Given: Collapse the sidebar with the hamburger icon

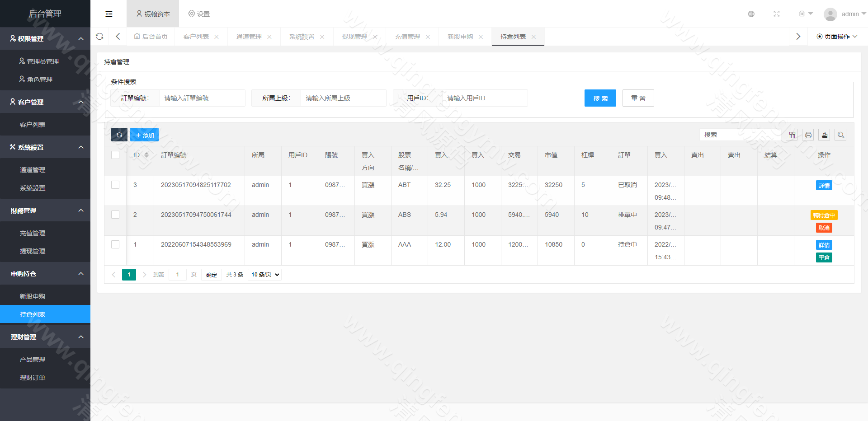Looking at the screenshot, I should pyautogui.click(x=109, y=14).
